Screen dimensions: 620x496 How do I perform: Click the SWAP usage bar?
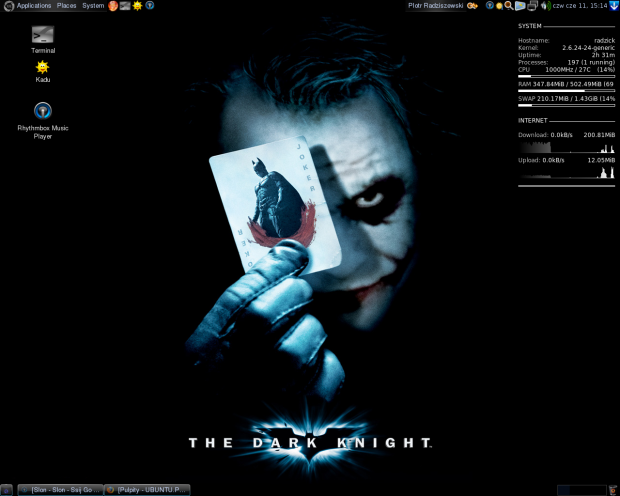566,105
